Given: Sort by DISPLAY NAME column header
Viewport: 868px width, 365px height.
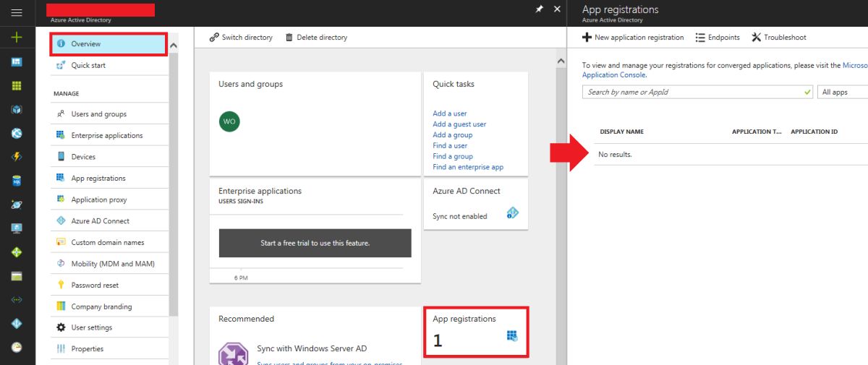Looking at the screenshot, I should [621, 132].
